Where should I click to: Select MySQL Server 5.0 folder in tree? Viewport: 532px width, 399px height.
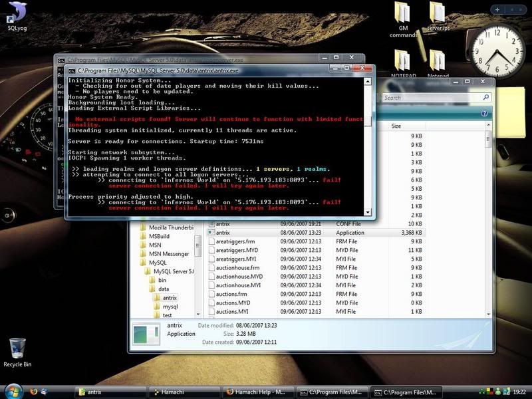[x=174, y=271]
